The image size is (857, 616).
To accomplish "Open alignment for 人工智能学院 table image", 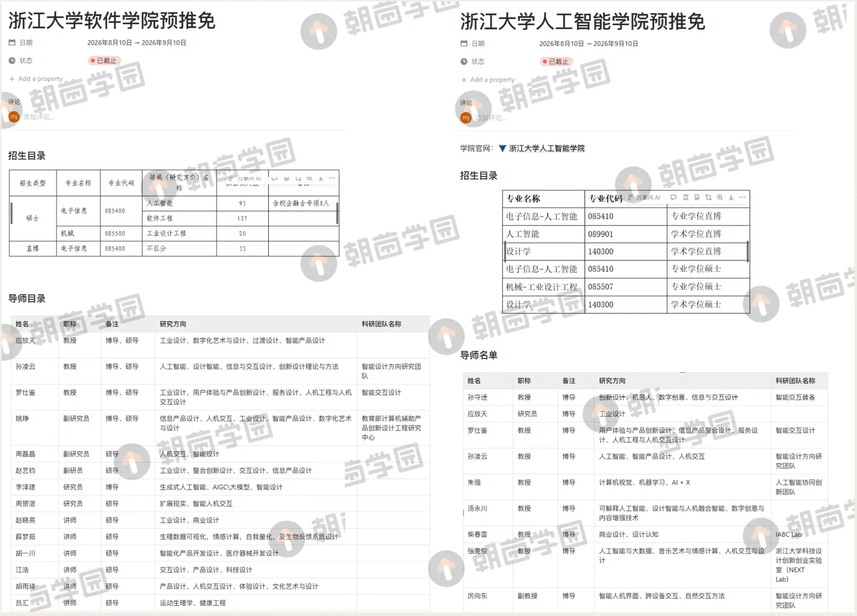I will tap(686, 198).
